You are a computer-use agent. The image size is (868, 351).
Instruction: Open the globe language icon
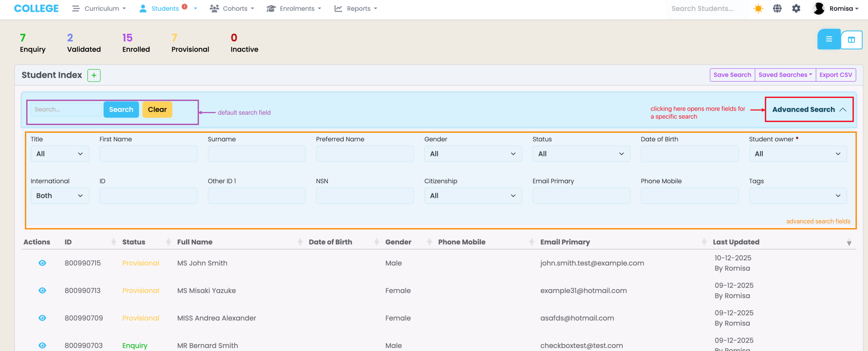[777, 9]
